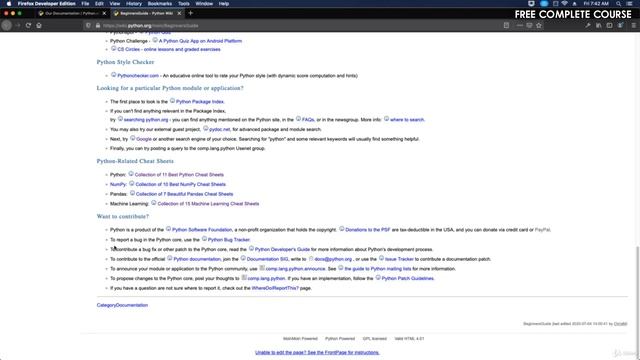Open Collection of 10 Best NumPy Cheat Sheets
The height and width of the screenshot is (360, 640).
[x=180, y=184]
